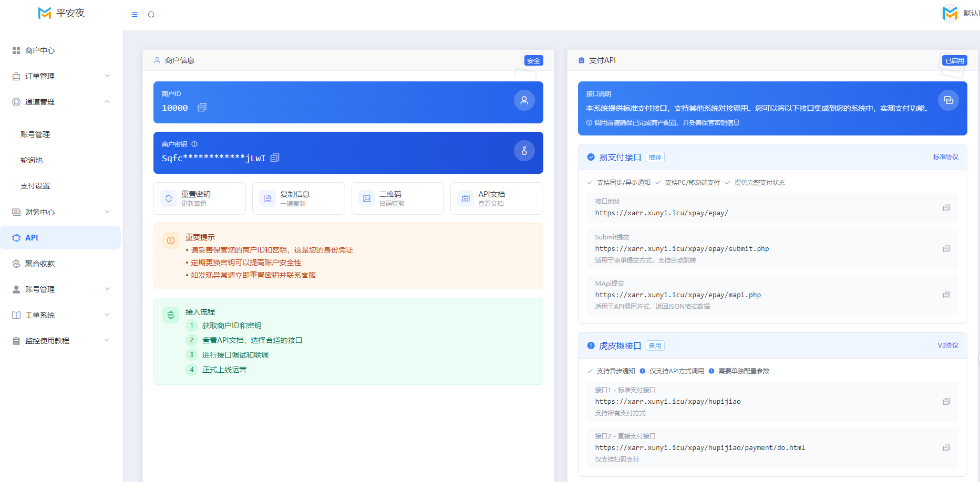
Task: Open the API文档 button
Action: [497, 198]
